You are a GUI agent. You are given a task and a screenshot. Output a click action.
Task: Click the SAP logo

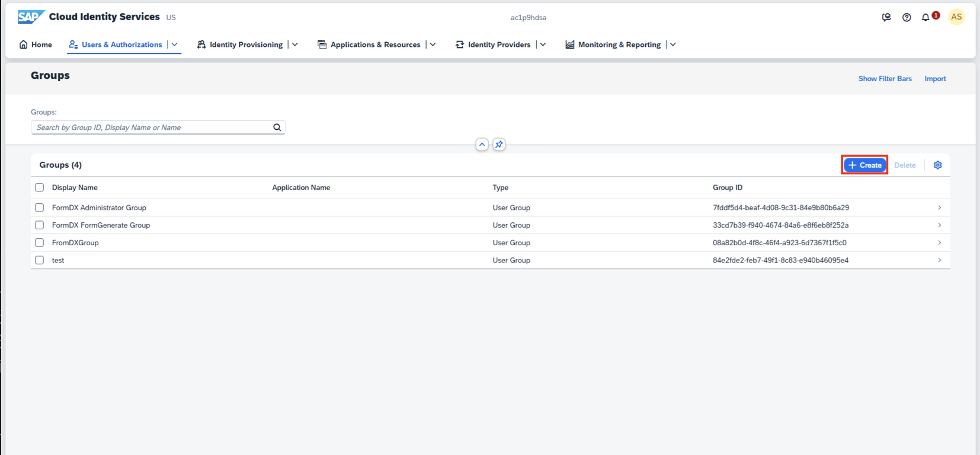tap(30, 17)
